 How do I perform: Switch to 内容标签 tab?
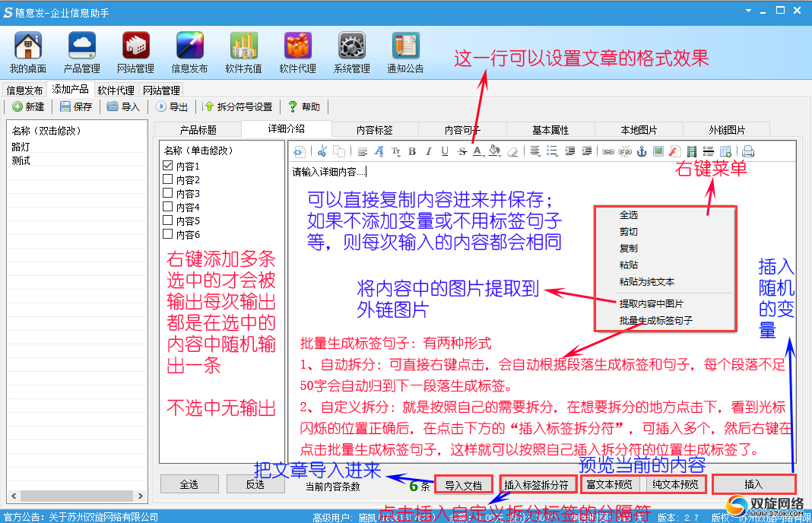pyautogui.click(x=374, y=130)
